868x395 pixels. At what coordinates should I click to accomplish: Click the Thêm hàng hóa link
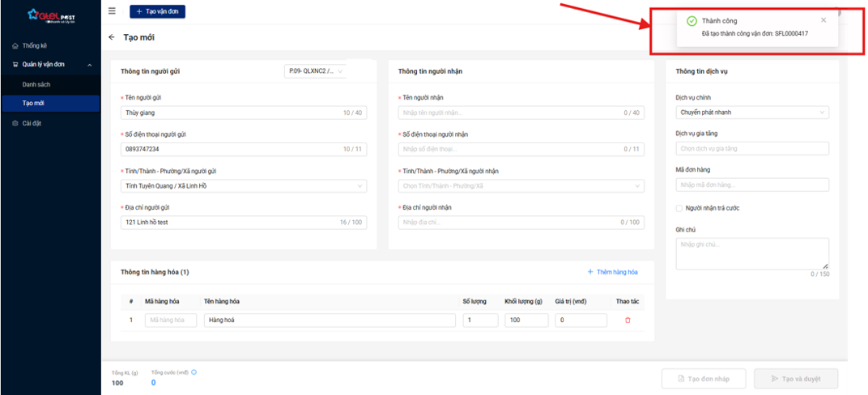click(x=612, y=272)
